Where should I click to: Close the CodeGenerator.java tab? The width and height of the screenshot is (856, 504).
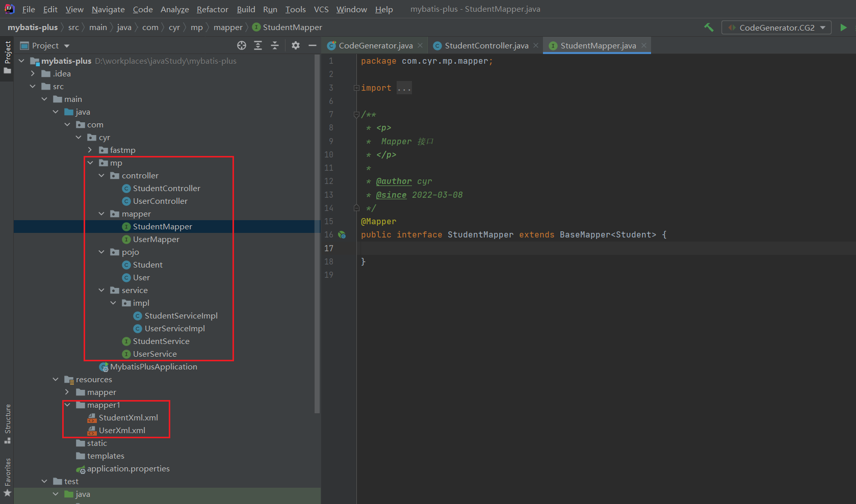420,45
